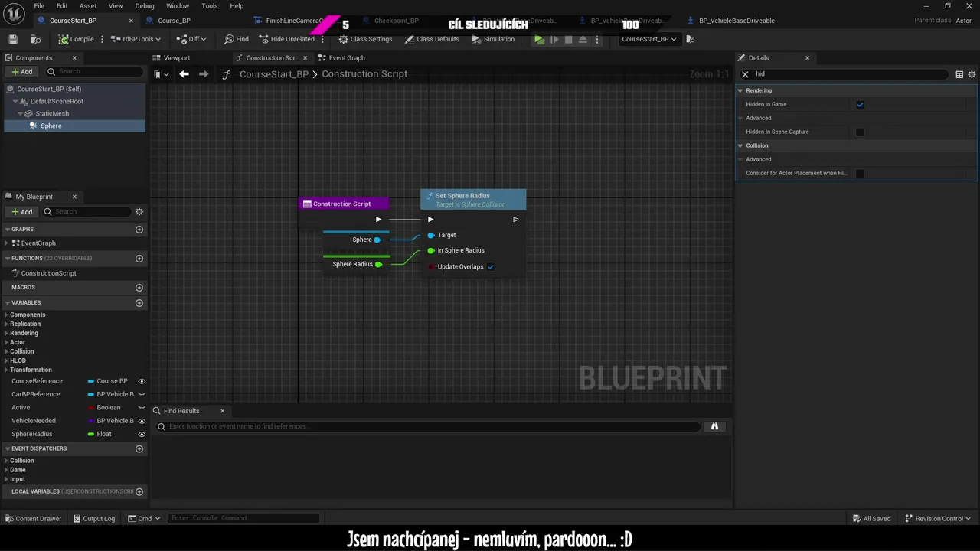Switch to the Event Graph tab
Viewport: 980px width, 551px height.
(347, 58)
